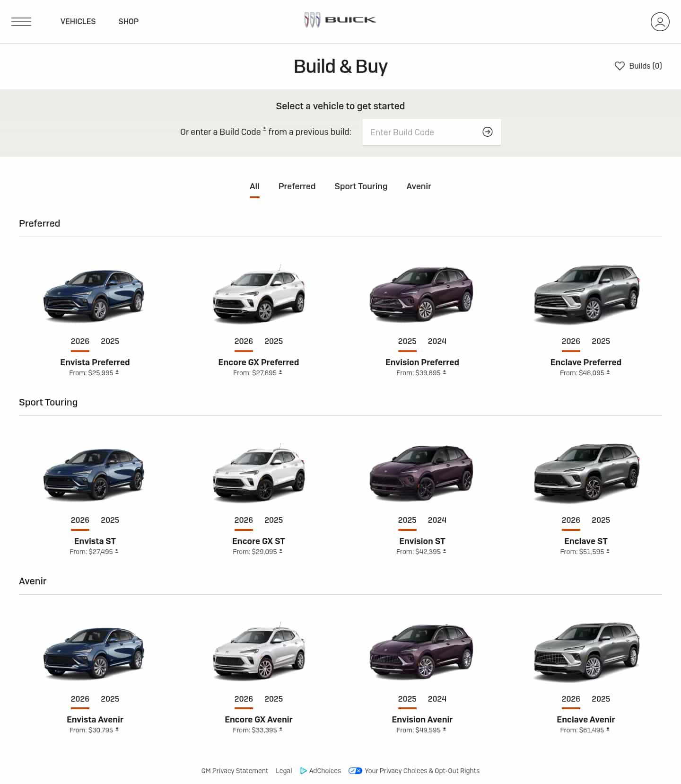Select the All trim filter tab
Image resolution: width=681 pixels, height=784 pixels.
coord(254,186)
